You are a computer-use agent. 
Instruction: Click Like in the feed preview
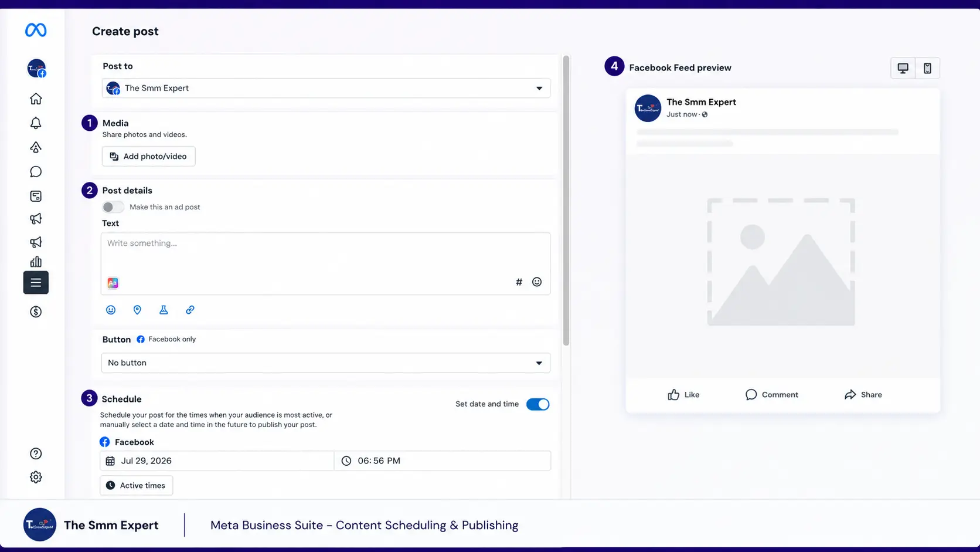[x=683, y=395]
